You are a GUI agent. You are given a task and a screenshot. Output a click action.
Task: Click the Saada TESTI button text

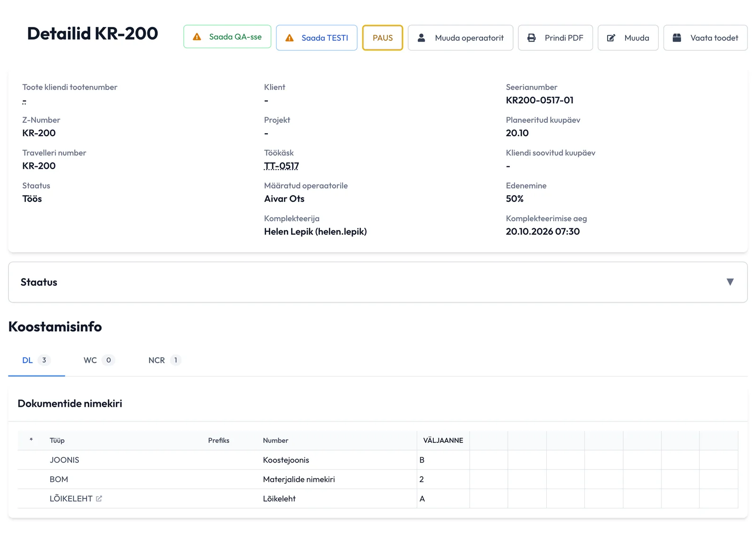(325, 38)
